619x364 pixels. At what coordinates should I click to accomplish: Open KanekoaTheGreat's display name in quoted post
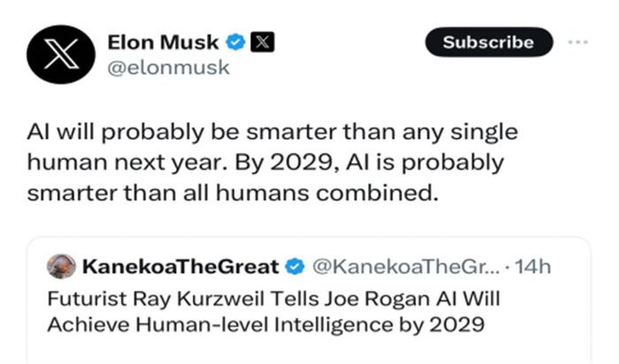coord(180,266)
